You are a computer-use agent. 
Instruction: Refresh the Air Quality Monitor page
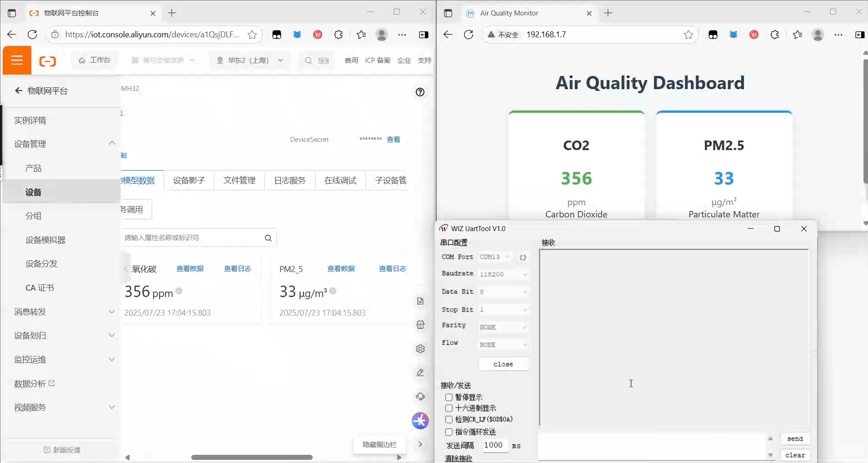click(x=469, y=35)
